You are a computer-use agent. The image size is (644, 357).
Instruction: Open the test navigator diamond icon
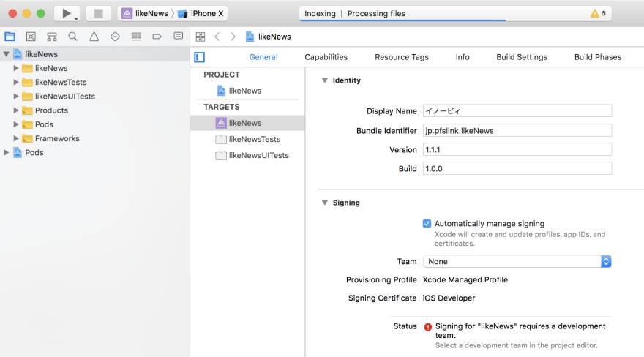click(x=115, y=37)
